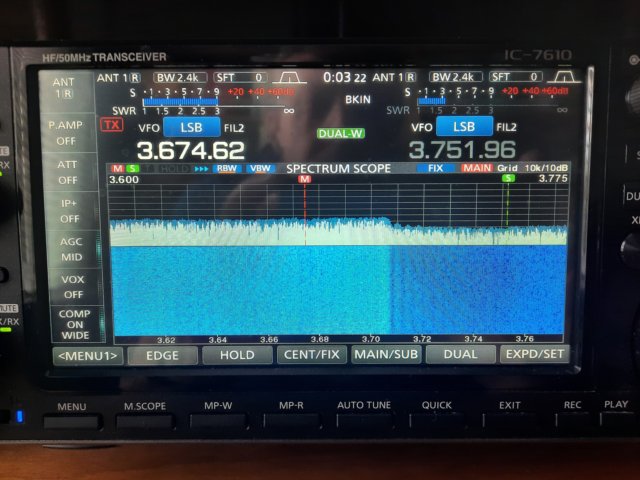Open main band LSB mode selector
The width and height of the screenshot is (640, 480).
(x=190, y=127)
